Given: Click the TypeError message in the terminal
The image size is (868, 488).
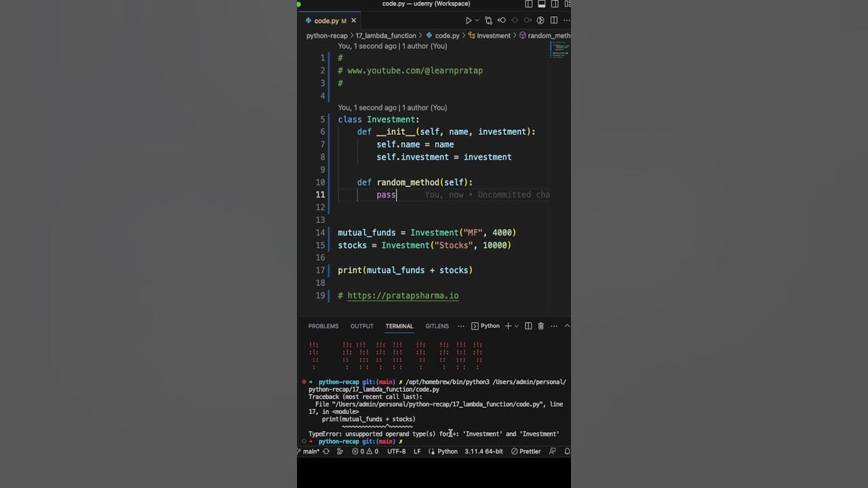Looking at the screenshot, I should click(434, 434).
